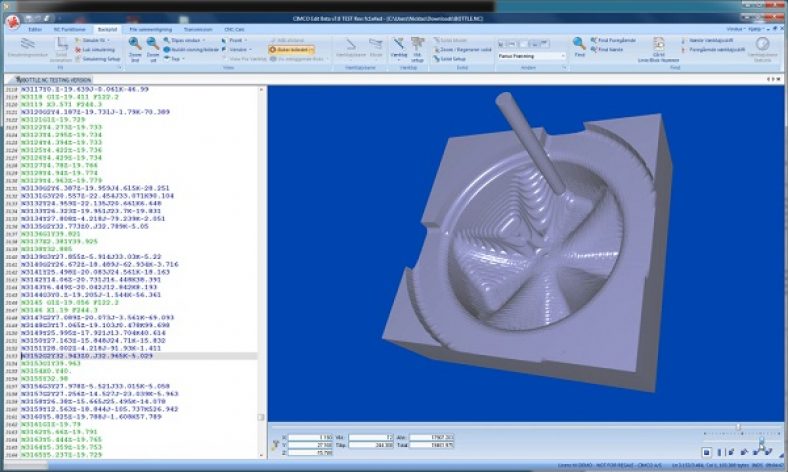This screenshot has height=472, width=788.
Task: Click the Luk simulering red X icon
Action: (x=78, y=50)
